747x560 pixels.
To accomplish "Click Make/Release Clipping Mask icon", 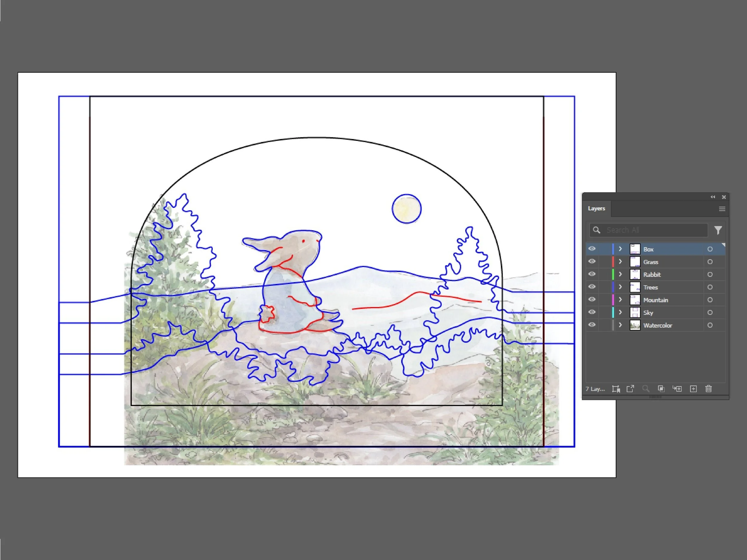I will [661, 389].
